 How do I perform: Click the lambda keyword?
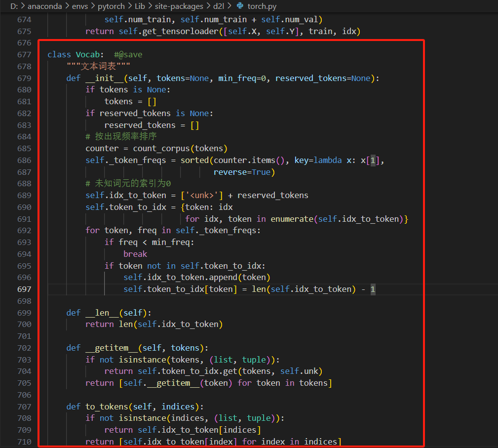(327, 160)
